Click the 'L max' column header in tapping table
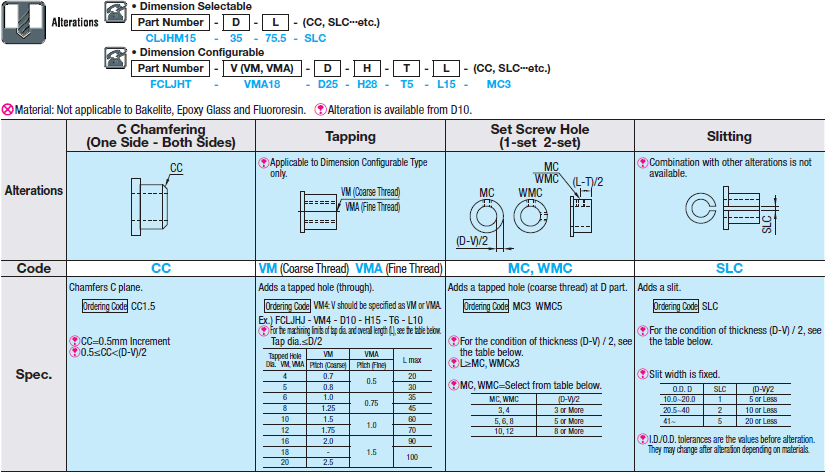This screenshot has width=825, height=472. coord(412,360)
